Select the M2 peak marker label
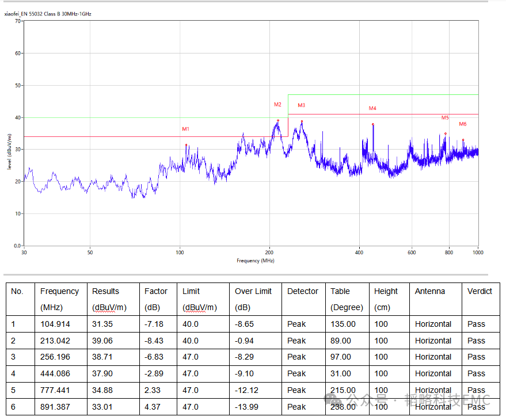Viewport: 506px width, 420px height. click(x=277, y=105)
